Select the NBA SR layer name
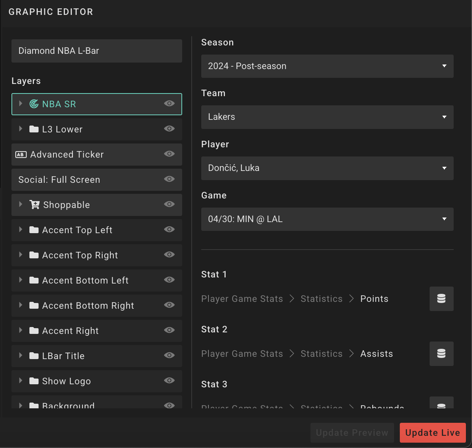The width and height of the screenshot is (472, 448). tap(59, 104)
